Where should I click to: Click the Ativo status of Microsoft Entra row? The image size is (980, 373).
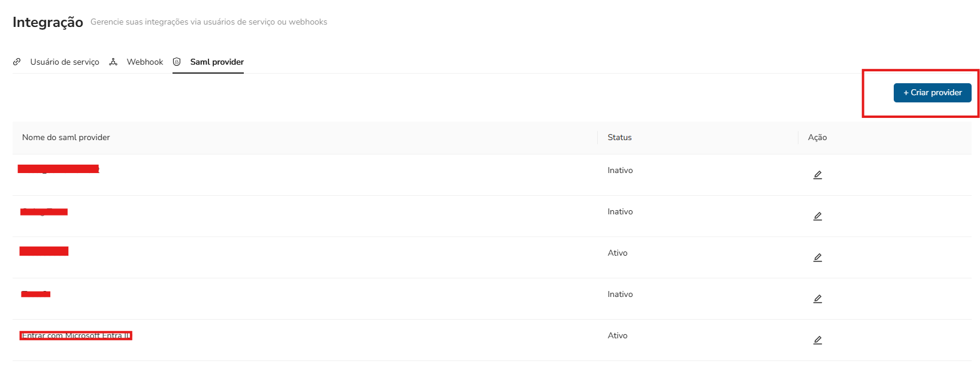click(618, 335)
